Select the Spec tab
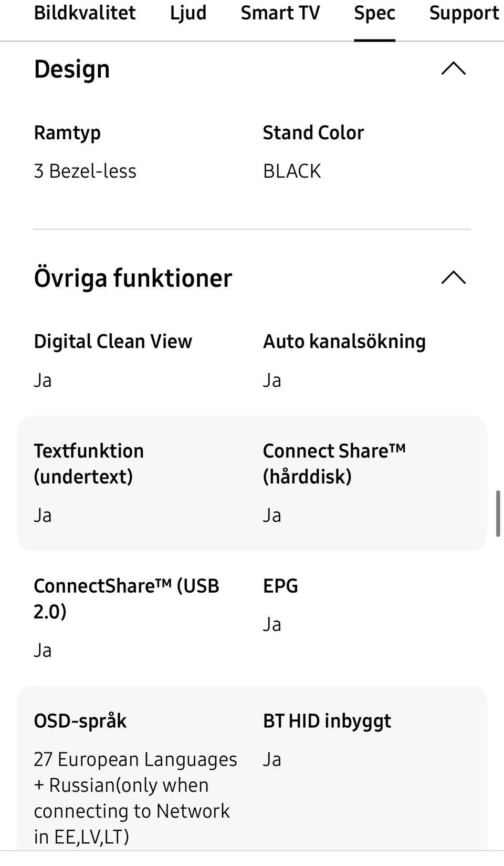This screenshot has width=504, height=866. (374, 13)
